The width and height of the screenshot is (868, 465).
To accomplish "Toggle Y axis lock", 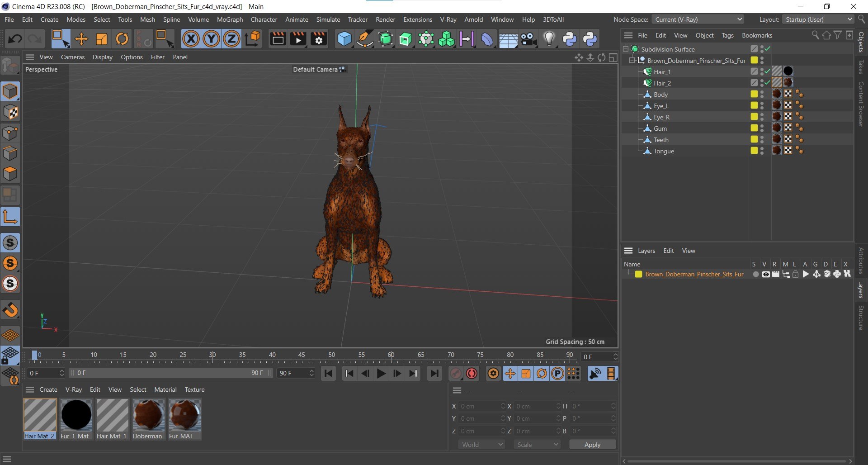I will tap(211, 39).
